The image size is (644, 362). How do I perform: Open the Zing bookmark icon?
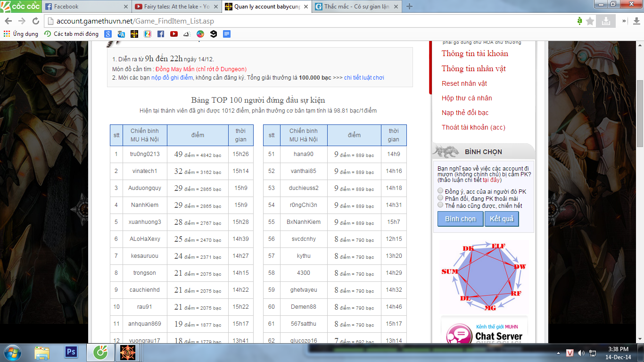pyautogui.click(x=148, y=34)
